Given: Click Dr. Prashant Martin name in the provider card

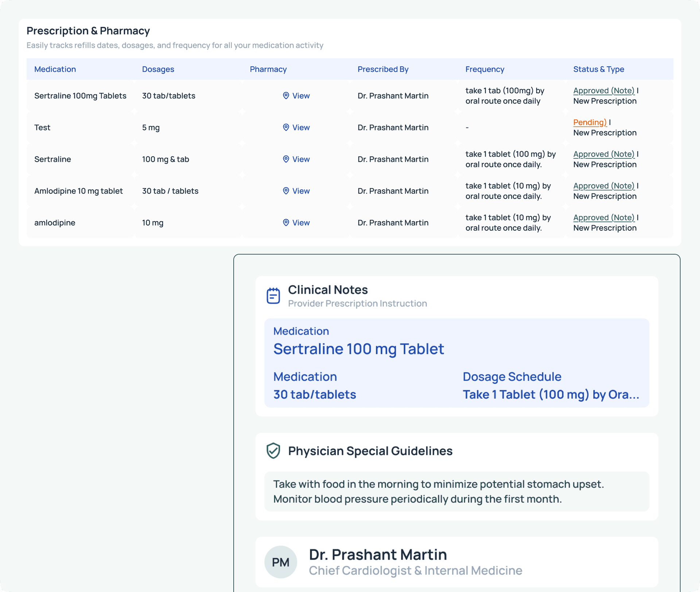Looking at the screenshot, I should [378, 554].
